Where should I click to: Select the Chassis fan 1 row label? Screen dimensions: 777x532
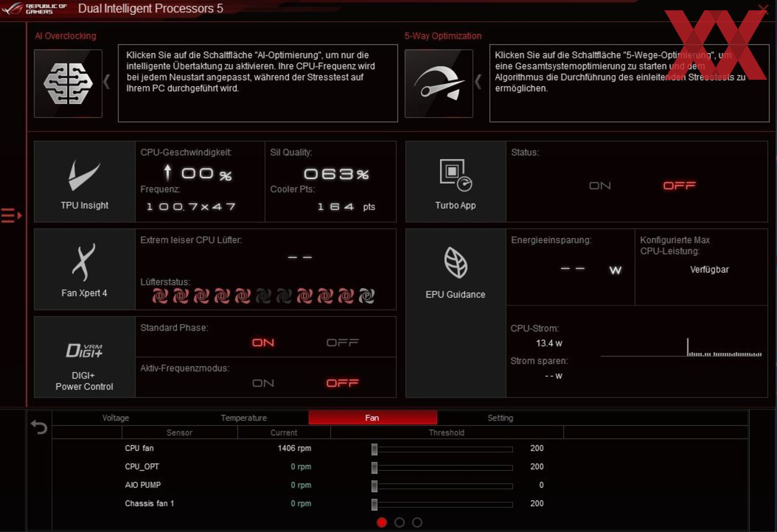[150, 503]
